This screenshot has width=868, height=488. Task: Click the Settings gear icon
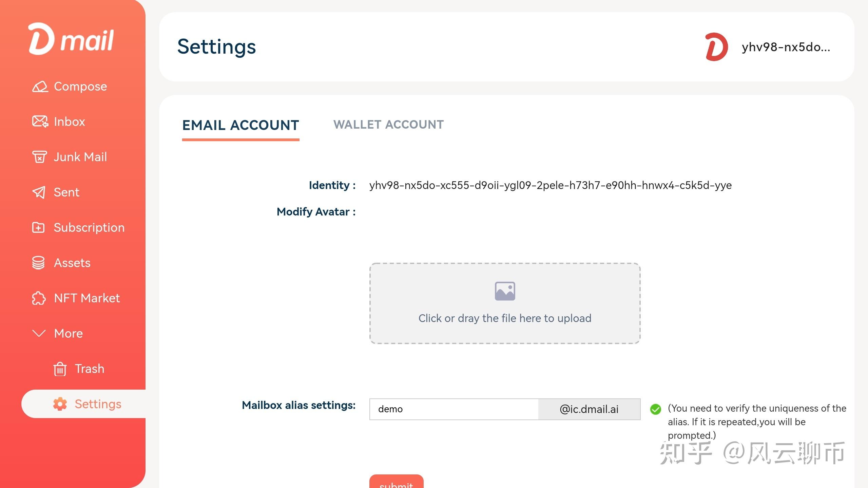tap(60, 404)
